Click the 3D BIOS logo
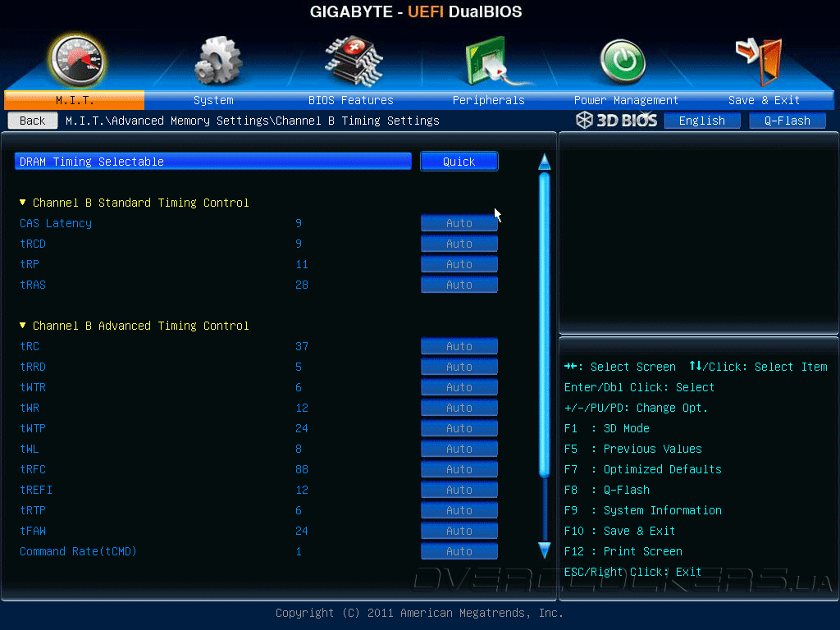 click(x=617, y=120)
